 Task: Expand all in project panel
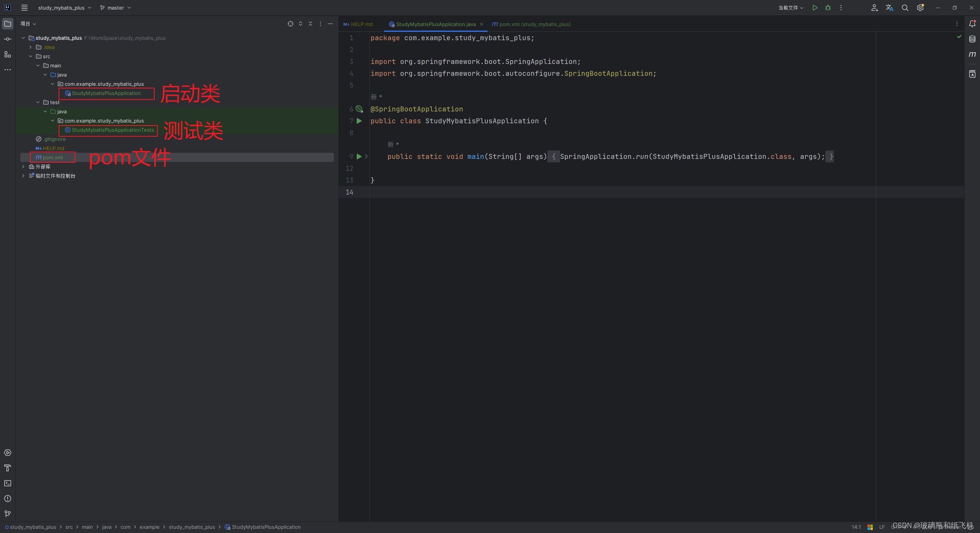[x=301, y=24]
